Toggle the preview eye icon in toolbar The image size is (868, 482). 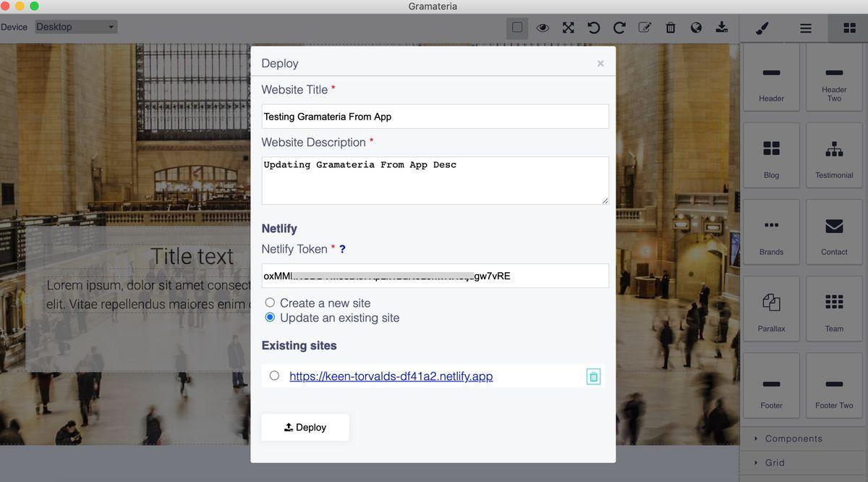point(542,28)
